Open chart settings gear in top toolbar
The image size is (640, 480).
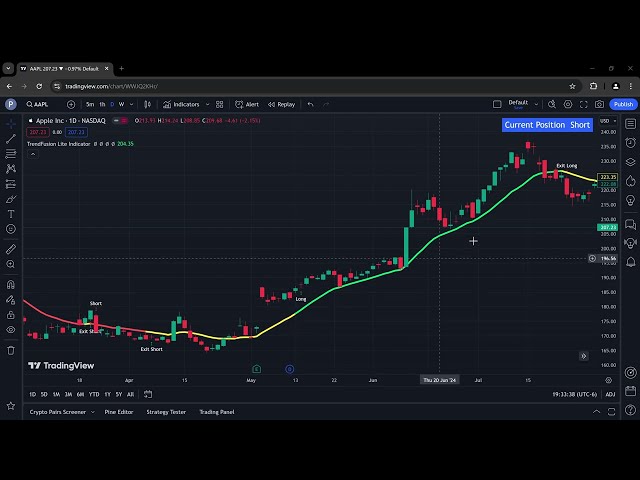pos(568,104)
